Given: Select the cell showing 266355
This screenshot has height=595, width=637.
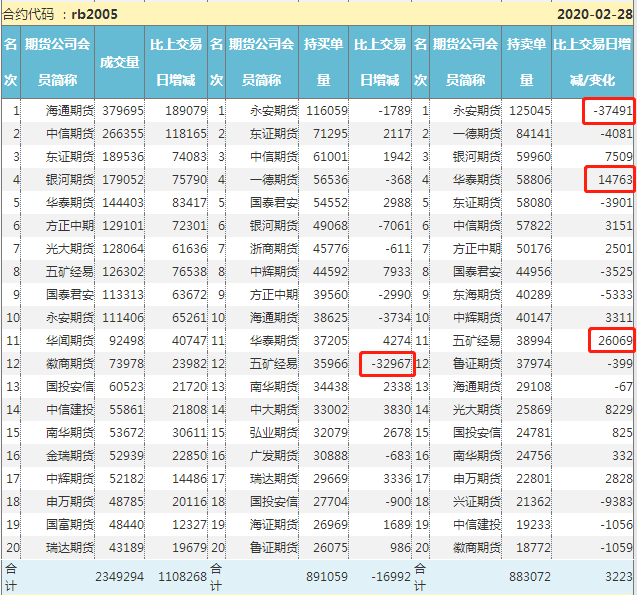Looking at the screenshot, I should [x=123, y=134].
